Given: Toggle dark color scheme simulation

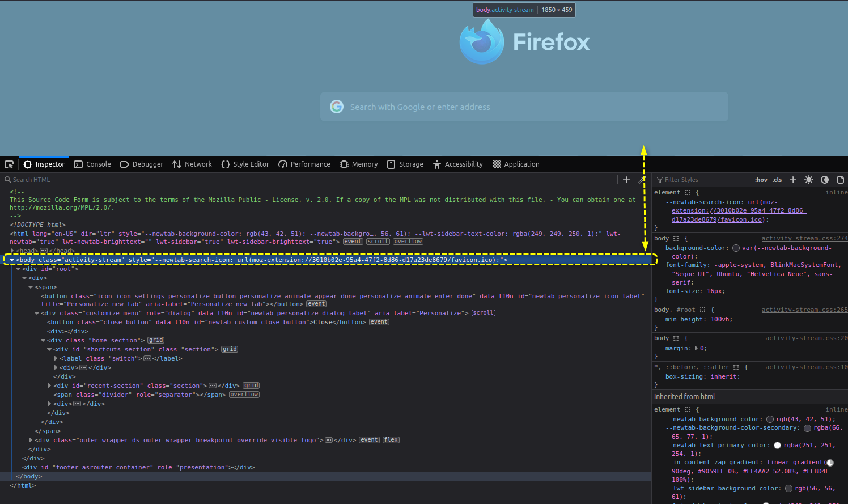Looking at the screenshot, I should [825, 180].
